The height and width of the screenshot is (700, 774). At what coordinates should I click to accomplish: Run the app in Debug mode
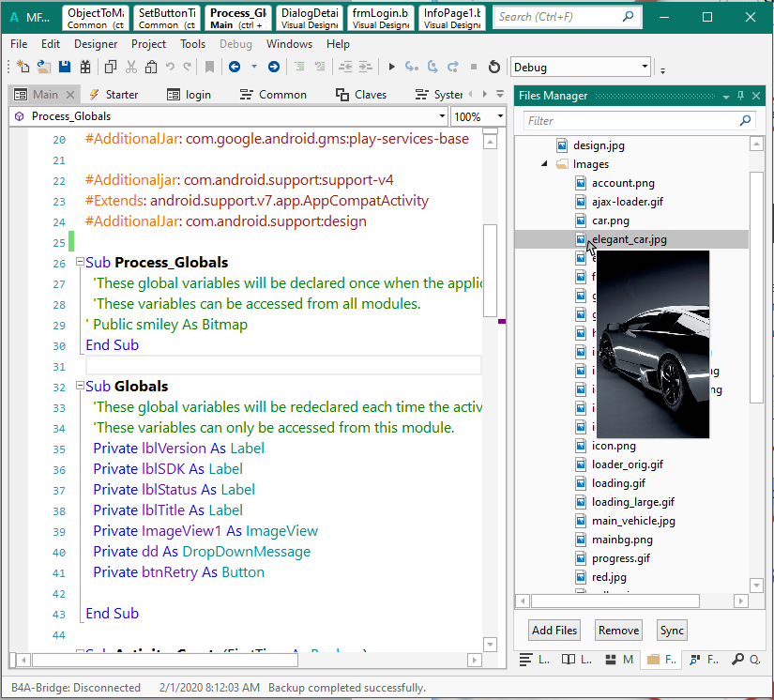coord(391,67)
